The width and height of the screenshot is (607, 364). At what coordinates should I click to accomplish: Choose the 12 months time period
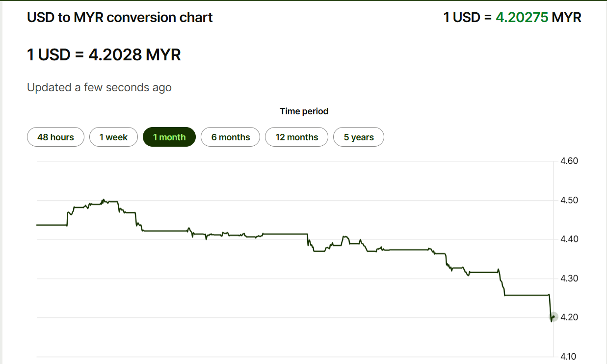[x=297, y=137]
